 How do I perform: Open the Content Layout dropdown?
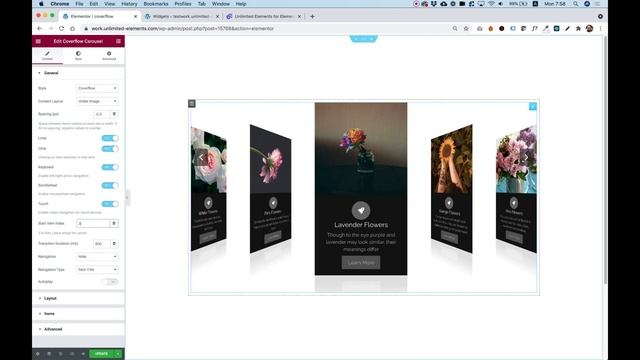97,101
